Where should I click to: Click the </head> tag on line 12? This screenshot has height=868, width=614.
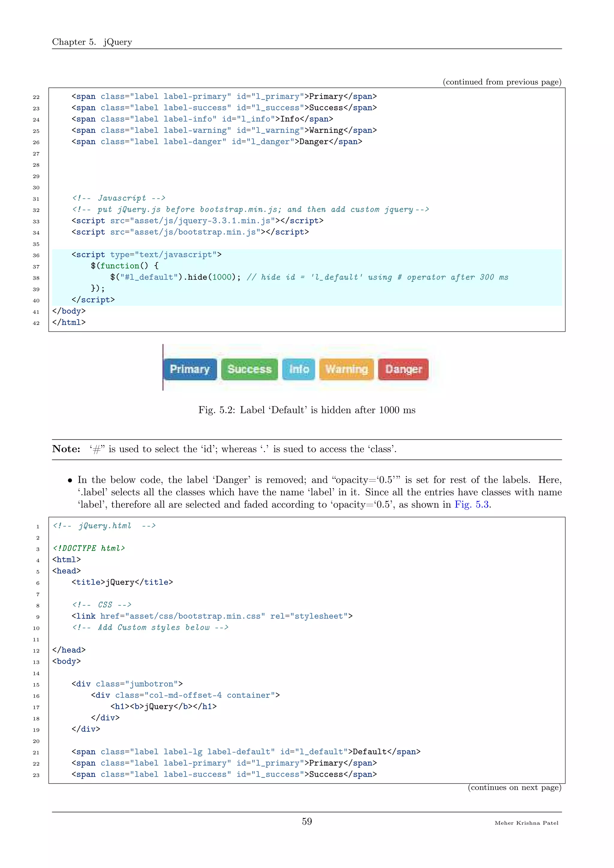tap(69, 650)
